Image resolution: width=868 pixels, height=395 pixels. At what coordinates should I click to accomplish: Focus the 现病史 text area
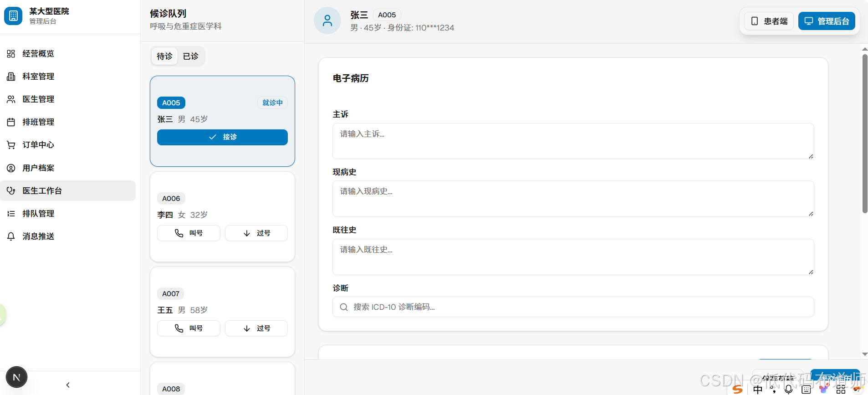(573, 199)
